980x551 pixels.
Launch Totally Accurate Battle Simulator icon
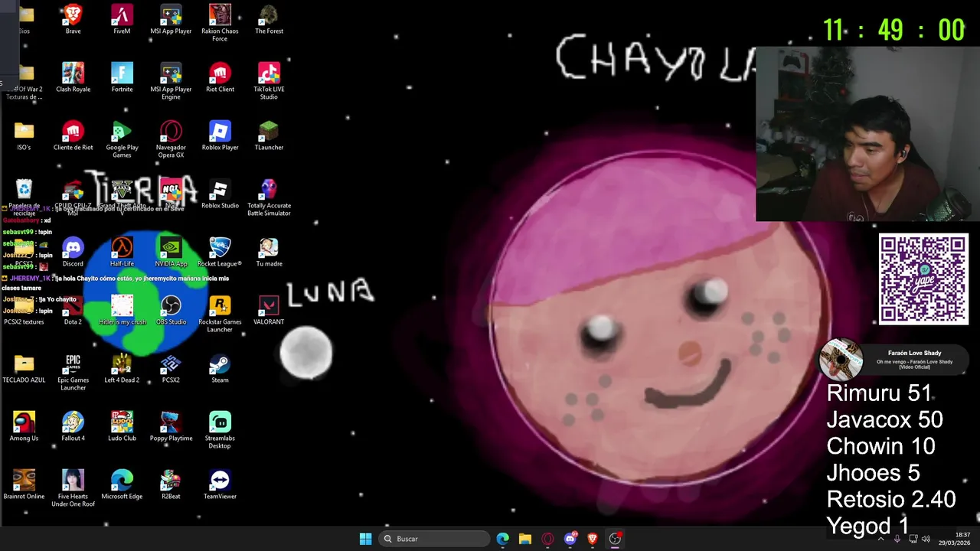(269, 197)
